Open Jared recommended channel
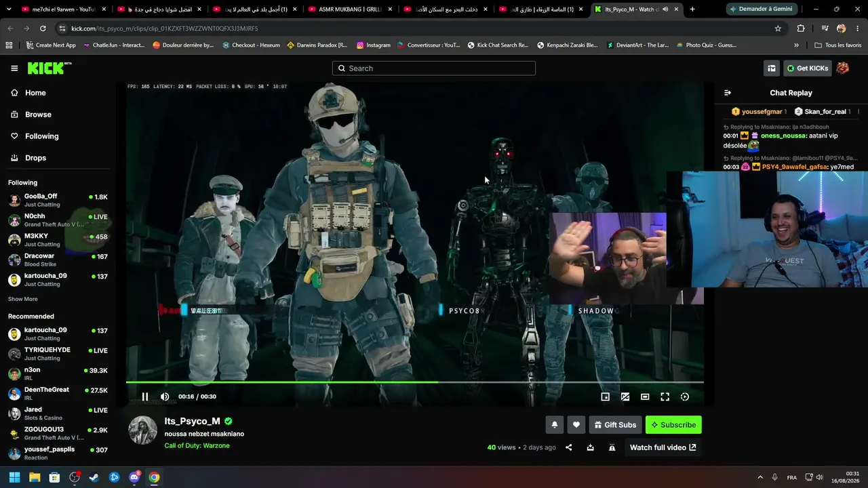868x488 pixels. point(58,413)
